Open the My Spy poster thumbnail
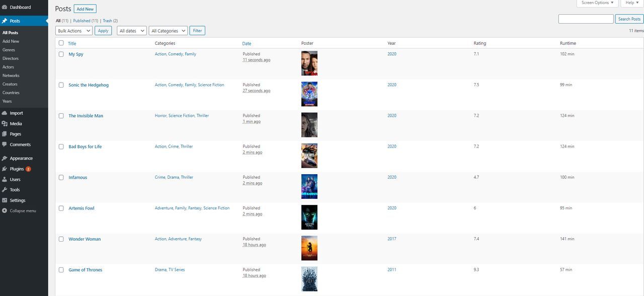644x296 pixels. (x=309, y=63)
